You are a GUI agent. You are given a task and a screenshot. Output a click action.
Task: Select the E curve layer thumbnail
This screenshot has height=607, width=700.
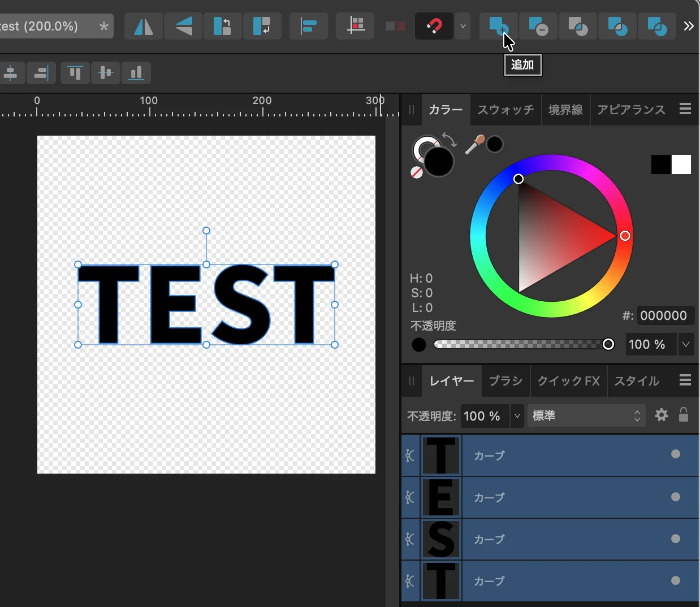441,497
